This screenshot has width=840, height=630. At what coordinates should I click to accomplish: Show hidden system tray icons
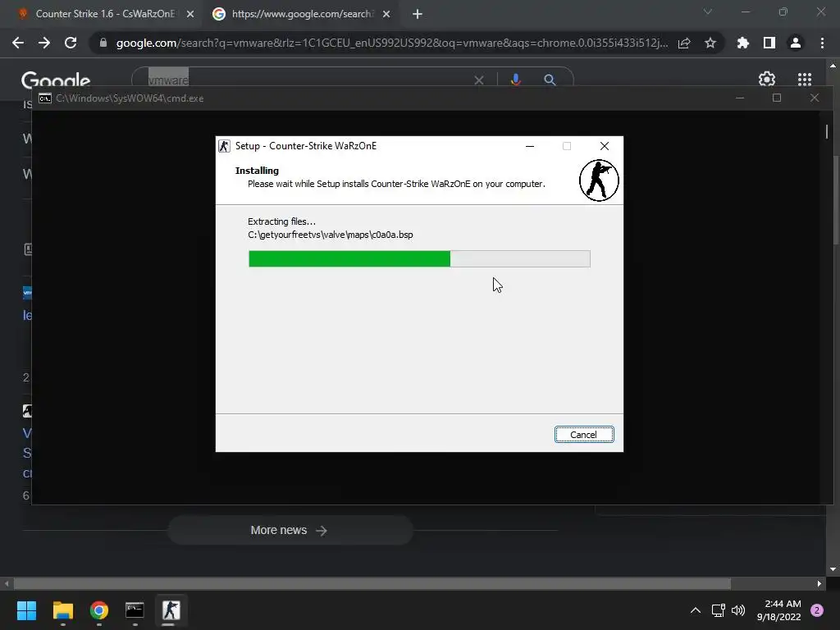pos(696,610)
